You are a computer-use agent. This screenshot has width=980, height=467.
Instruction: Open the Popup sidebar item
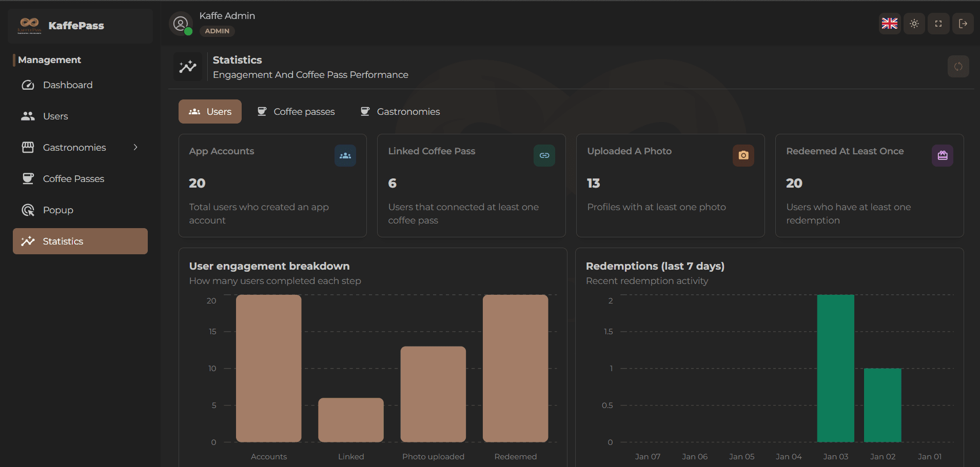point(58,210)
